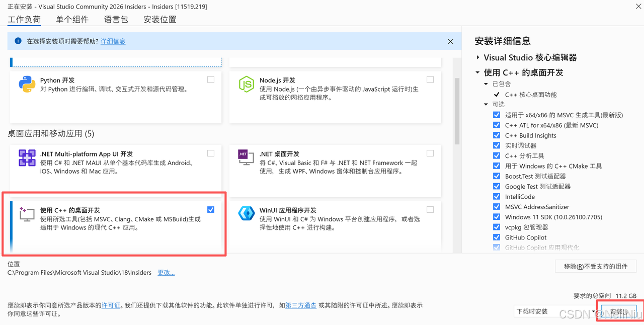Open the 许可证 license link

point(111,305)
